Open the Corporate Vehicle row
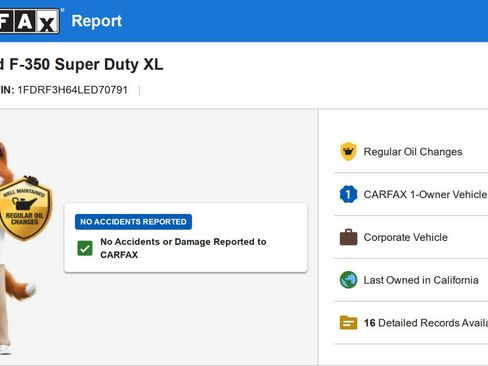488x366 pixels. 411,237
